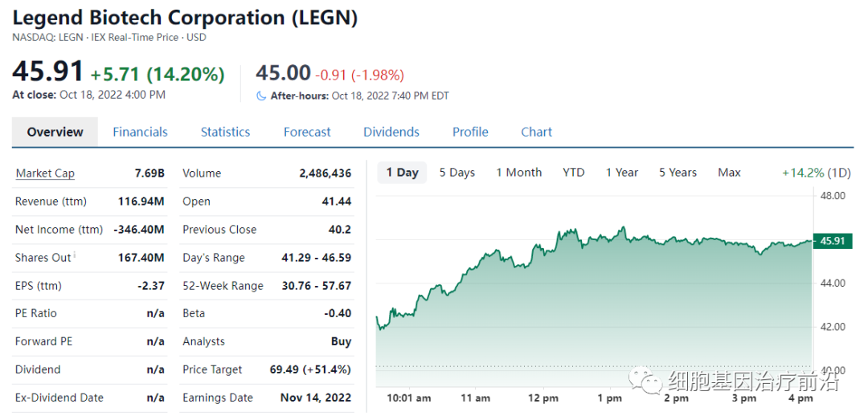
Task: Select the 1 Day chart range
Action: [402, 173]
